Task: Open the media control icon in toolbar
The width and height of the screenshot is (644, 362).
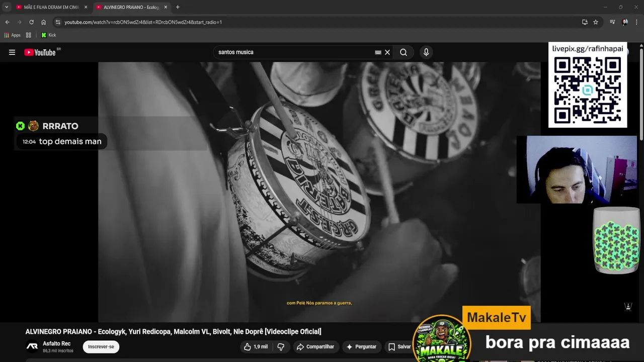Action: (612, 22)
